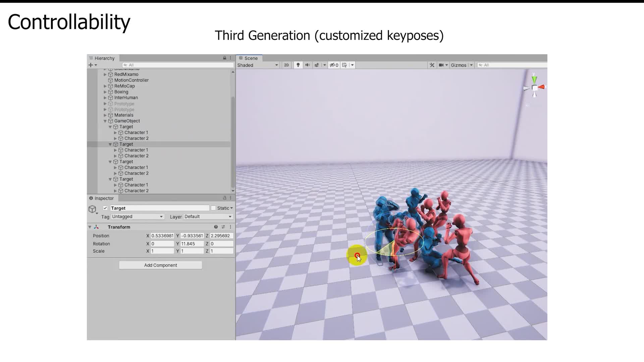The image size is (644, 362).
Task: Toggle 2D scene view mode
Action: click(x=286, y=65)
